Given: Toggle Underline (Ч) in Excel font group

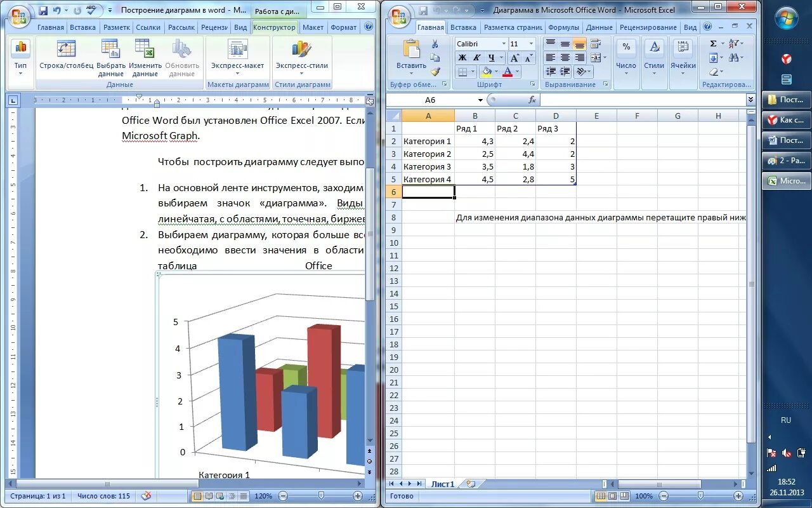Looking at the screenshot, I should click(490, 58).
